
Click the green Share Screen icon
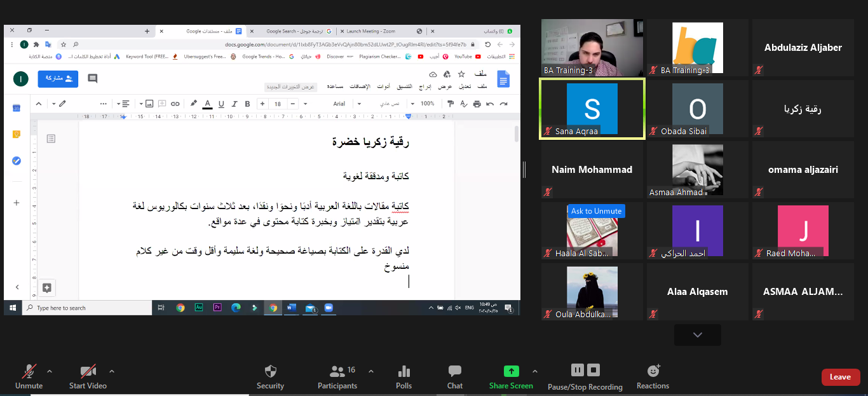click(511, 371)
